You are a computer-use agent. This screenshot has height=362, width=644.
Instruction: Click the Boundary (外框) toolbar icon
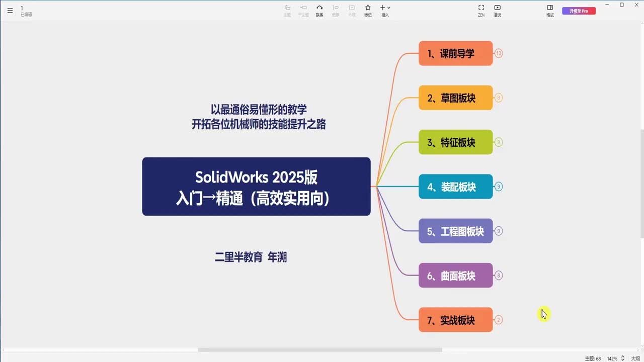point(352,11)
